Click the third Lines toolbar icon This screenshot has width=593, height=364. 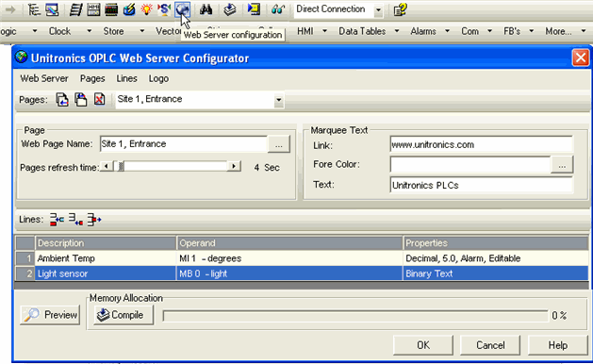pyautogui.click(x=94, y=219)
